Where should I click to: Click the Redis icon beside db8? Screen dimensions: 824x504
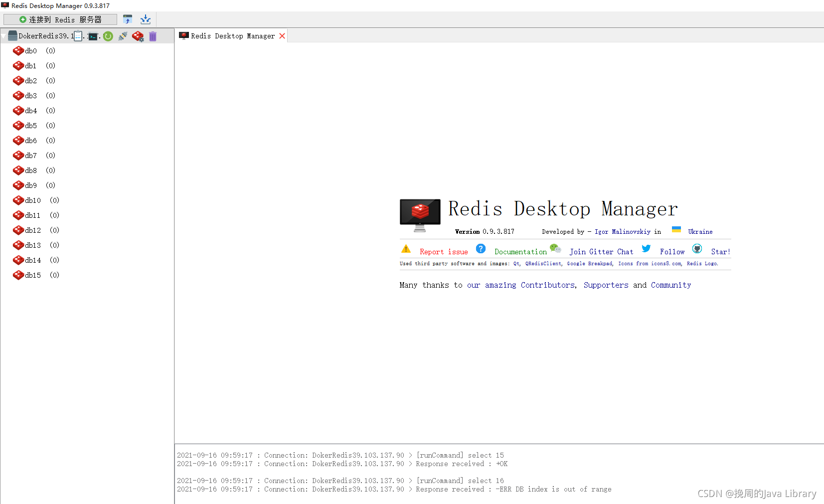(x=18, y=170)
